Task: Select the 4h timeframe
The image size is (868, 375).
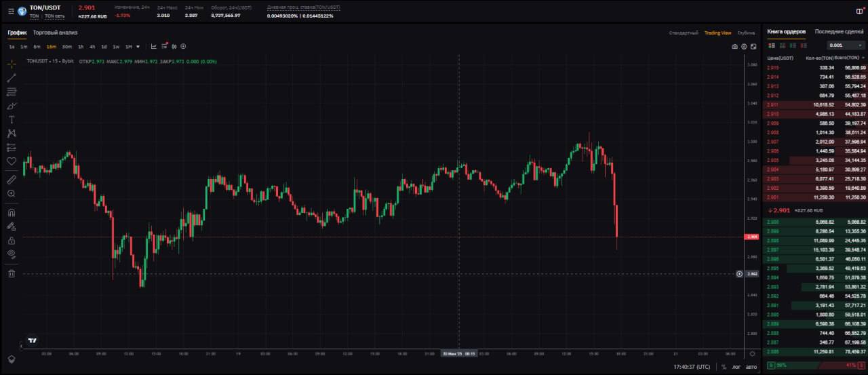Action: click(x=92, y=47)
